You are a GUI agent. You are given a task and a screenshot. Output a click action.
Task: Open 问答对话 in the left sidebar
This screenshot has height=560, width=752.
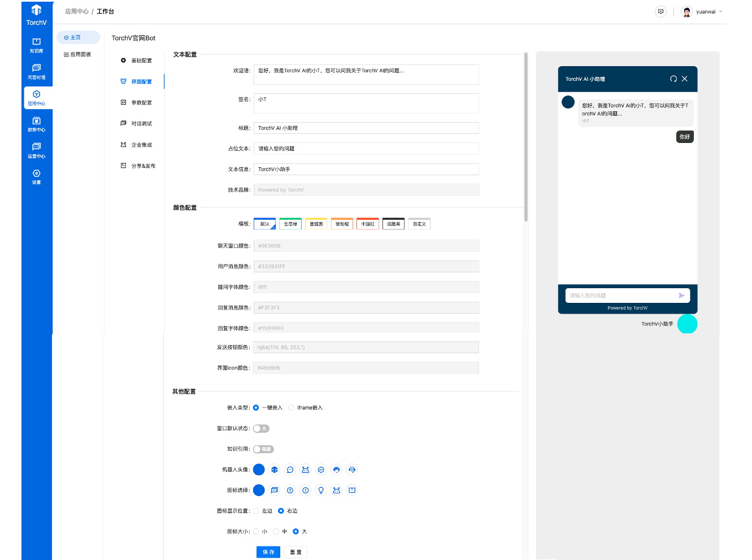[x=37, y=72]
